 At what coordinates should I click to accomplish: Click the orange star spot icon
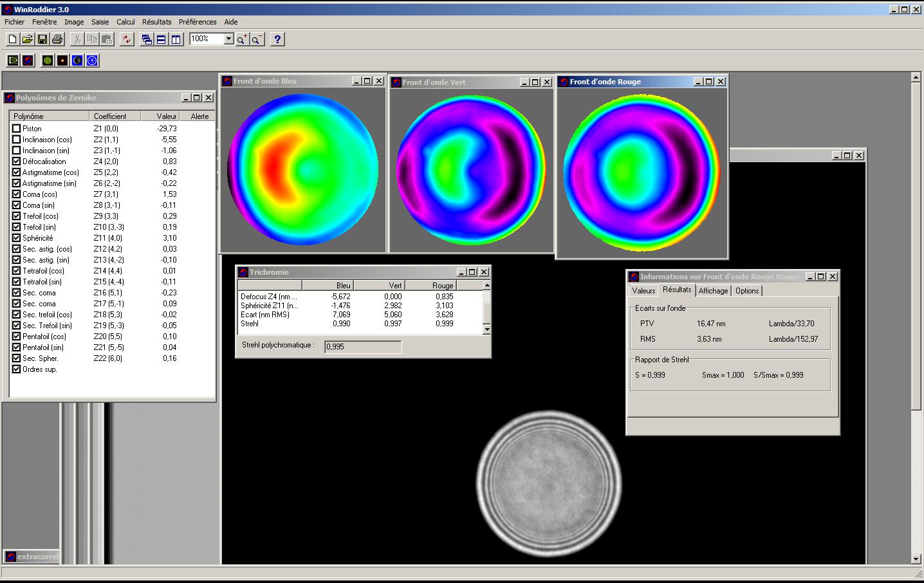point(62,60)
